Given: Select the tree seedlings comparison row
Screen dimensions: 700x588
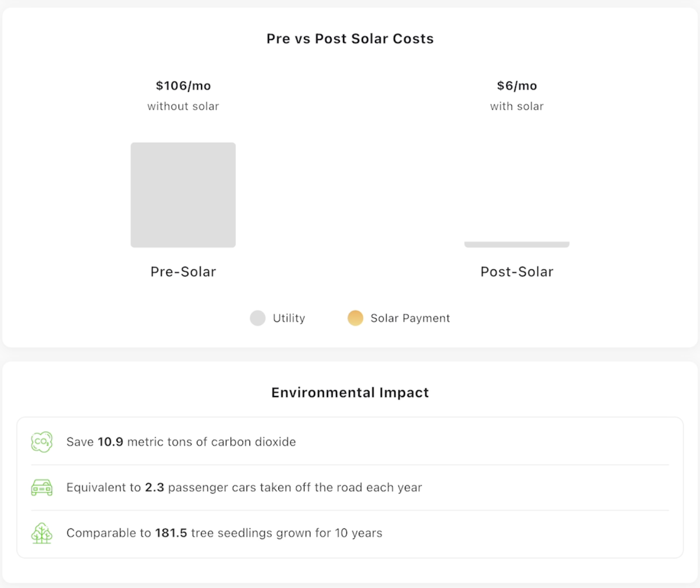Looking at the screenshot, I should tap(350, 533).
